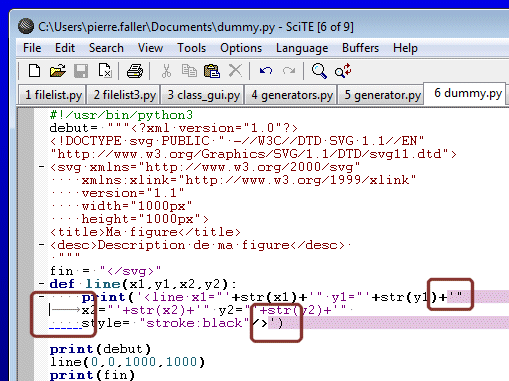509x381 pixels.
Task: Open the View menu
Action: click(x=150, y=48)
